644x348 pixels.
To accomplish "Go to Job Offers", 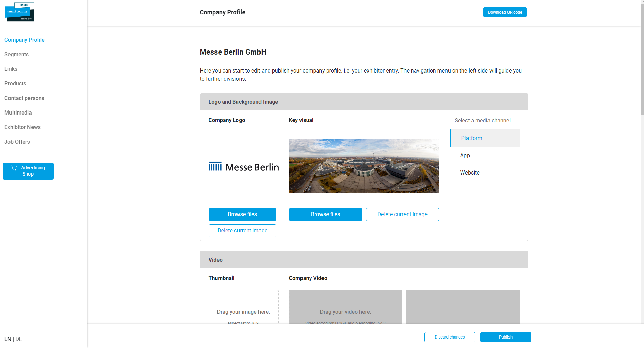I will 17,142.
